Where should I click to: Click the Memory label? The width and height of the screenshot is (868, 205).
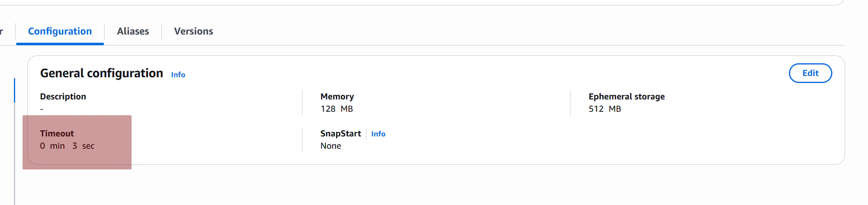pyautogui.click(x=337, y=97)
